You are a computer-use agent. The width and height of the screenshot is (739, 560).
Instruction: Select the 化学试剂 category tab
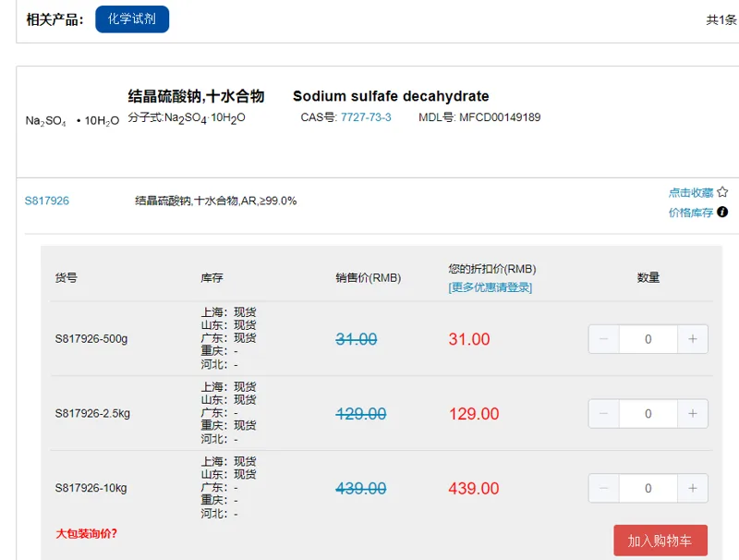point(132,19)
